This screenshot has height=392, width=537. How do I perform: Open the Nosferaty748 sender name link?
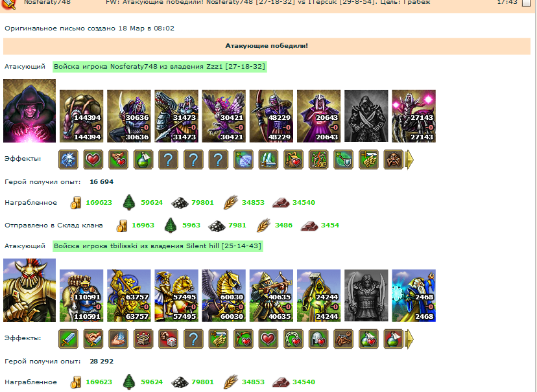pyautogui.click(x=47, y=3)
